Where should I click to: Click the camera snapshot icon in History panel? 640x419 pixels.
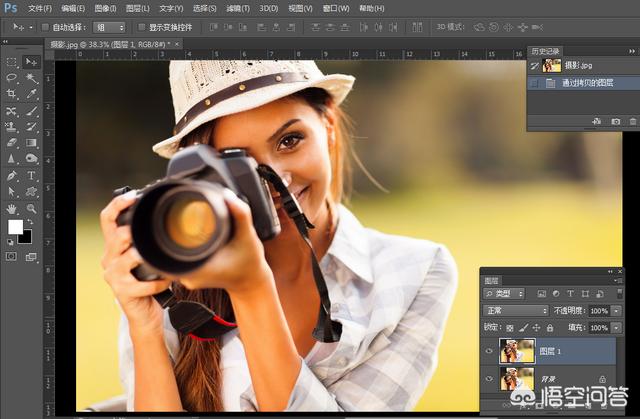[x=616, y=121]
